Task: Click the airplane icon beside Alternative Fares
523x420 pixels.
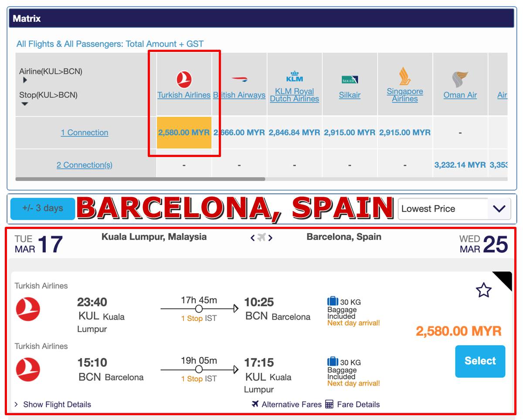Action: [x=255, y=404]
